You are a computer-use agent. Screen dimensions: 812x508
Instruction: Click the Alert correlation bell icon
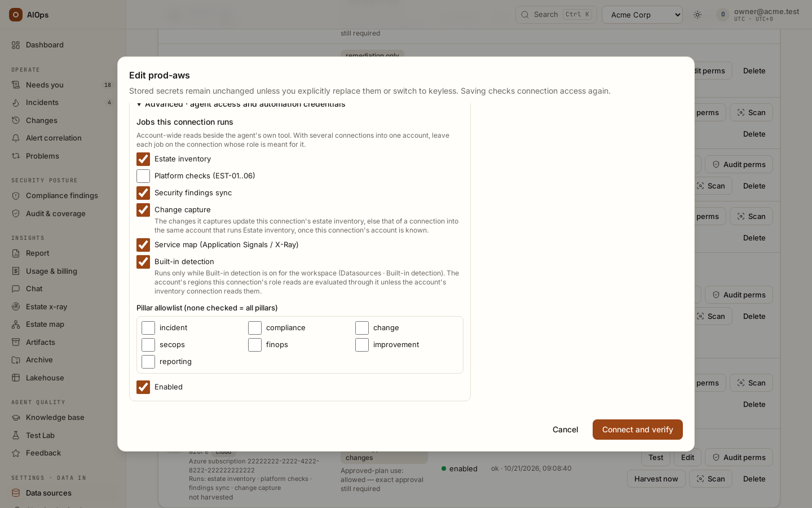click(x=16, y=138)
